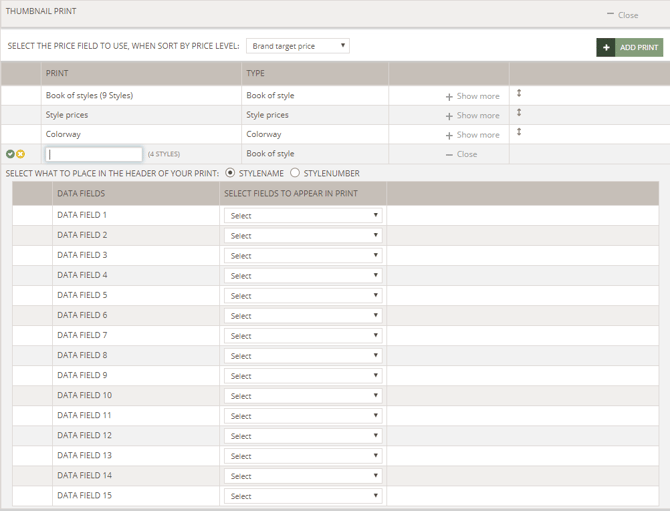Click the yellow cancel X icon
The height and width of the screenshot is (511, 670).
click(20, 154)
